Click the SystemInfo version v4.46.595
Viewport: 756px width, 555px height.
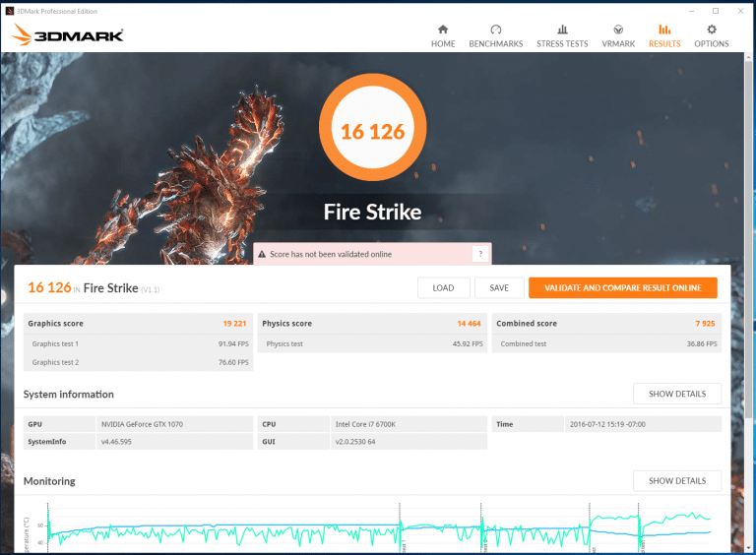pyautogui.click(x=116, y=442)
